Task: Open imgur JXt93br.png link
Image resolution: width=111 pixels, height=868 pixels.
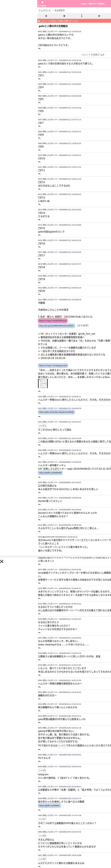Action: (x=52, y=321)
